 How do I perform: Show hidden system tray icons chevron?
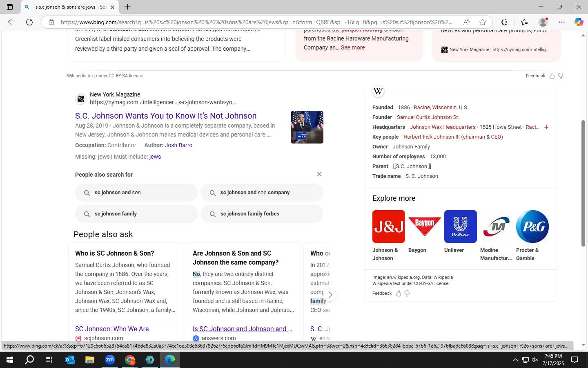pyautogui.click(x=515, y=360)
